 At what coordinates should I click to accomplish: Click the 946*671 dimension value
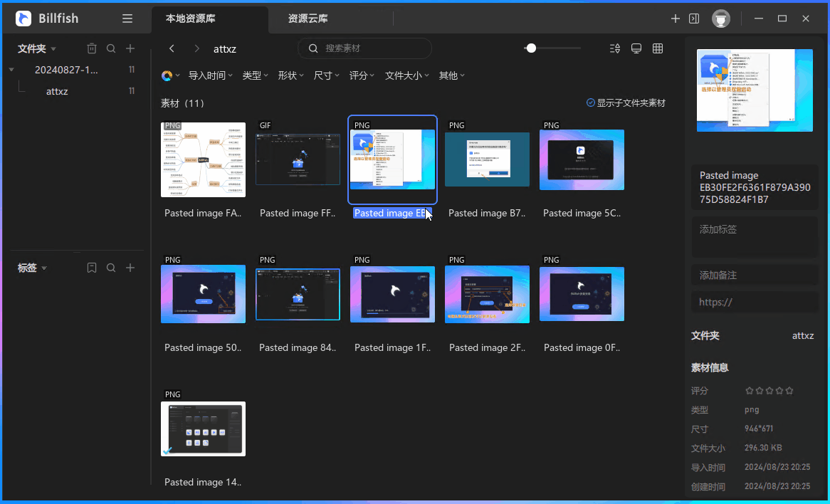[759, 429]
